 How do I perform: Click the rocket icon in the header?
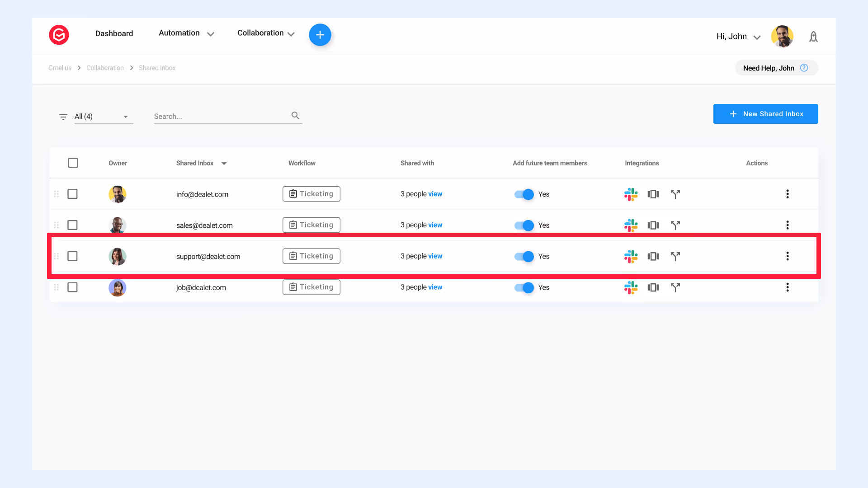(813, 37)
